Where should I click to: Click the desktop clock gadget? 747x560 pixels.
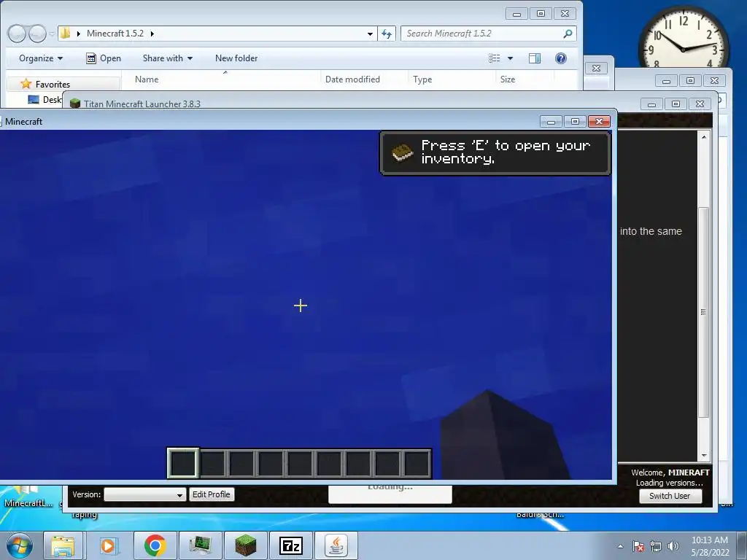[683, 37]
